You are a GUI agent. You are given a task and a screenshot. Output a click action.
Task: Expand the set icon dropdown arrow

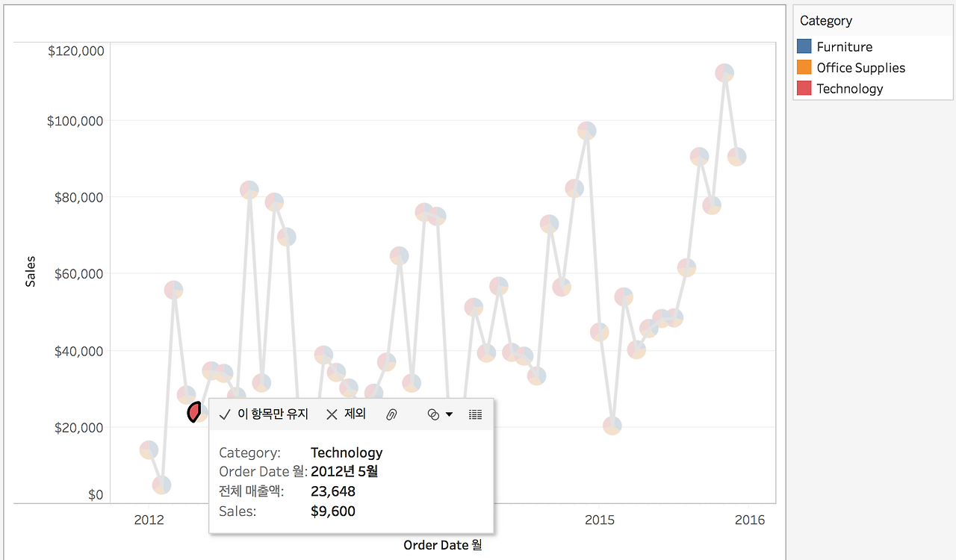449,414
